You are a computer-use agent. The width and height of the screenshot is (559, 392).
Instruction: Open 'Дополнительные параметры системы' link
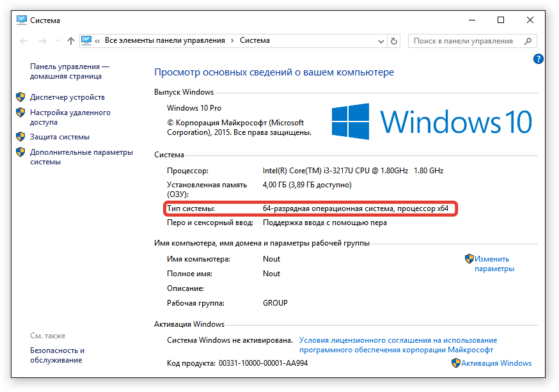tap(81, 157)
